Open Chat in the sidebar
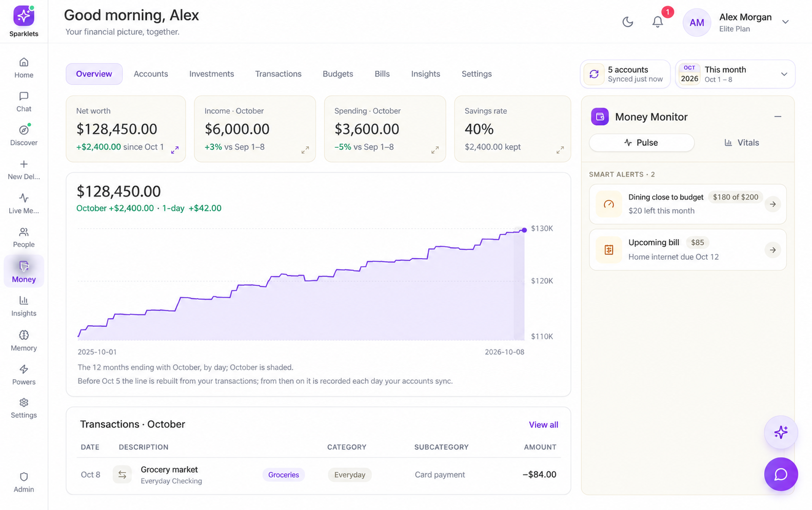Image resolution: width=812 pixels, height=510 pixels. tap(24, 102)
